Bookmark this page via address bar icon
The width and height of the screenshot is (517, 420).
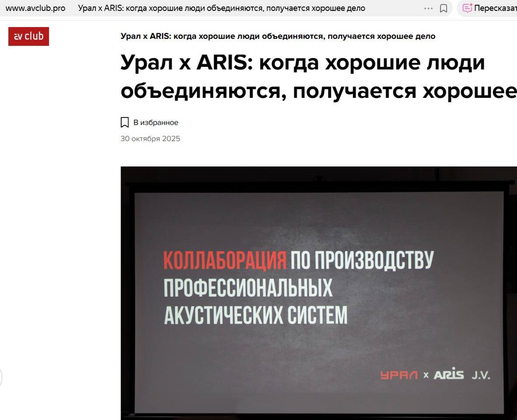click(x=444, y=8)
